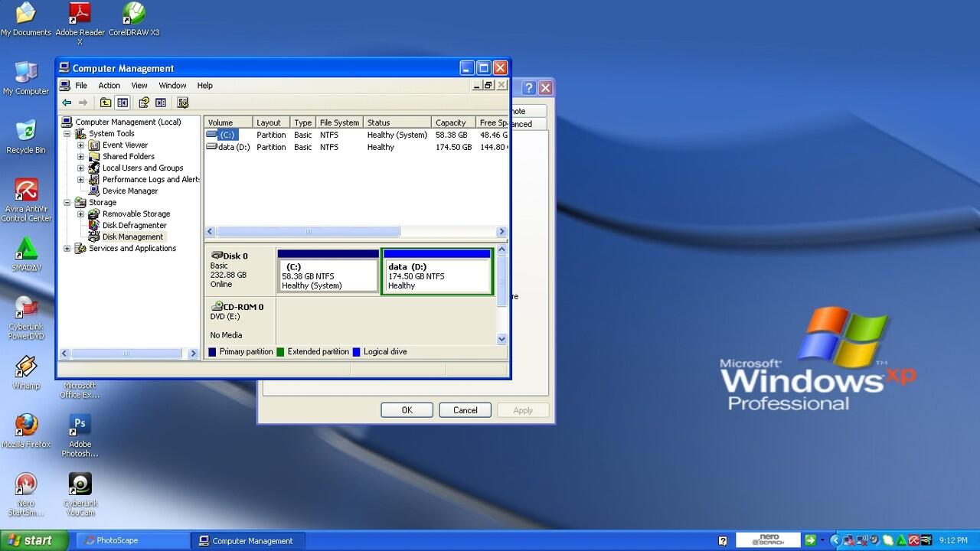Open the Action menu

pos(109,86)
